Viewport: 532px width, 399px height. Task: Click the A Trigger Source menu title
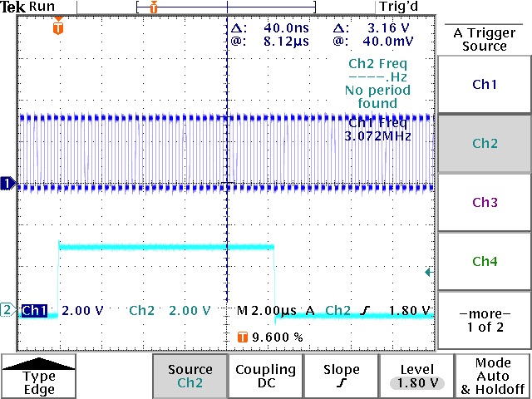484,39
